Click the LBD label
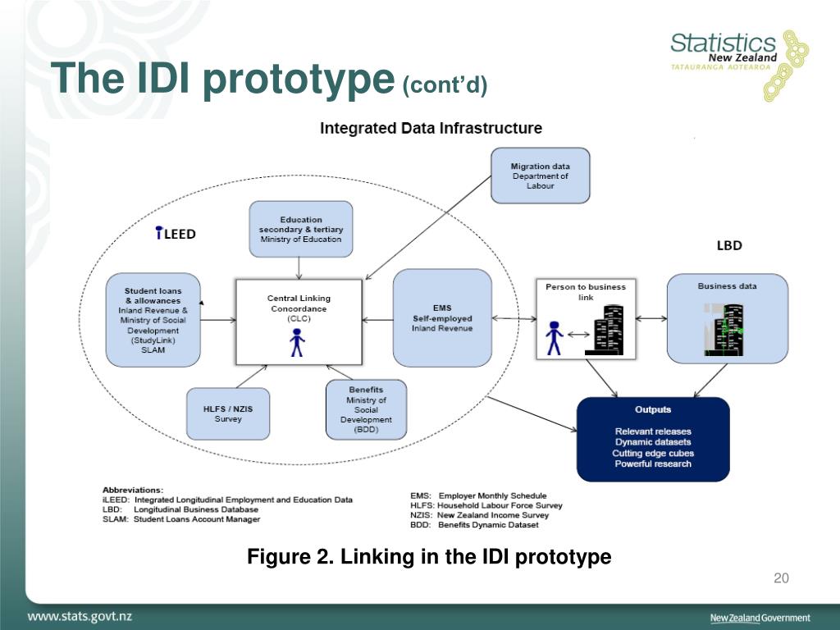Viewport: 840px width, 630px height. [729, 245]
